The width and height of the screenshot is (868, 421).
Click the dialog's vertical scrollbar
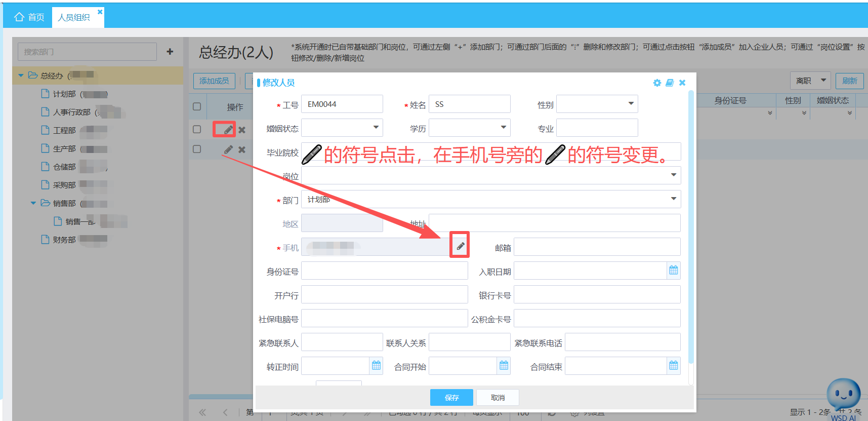pos(691,227)
